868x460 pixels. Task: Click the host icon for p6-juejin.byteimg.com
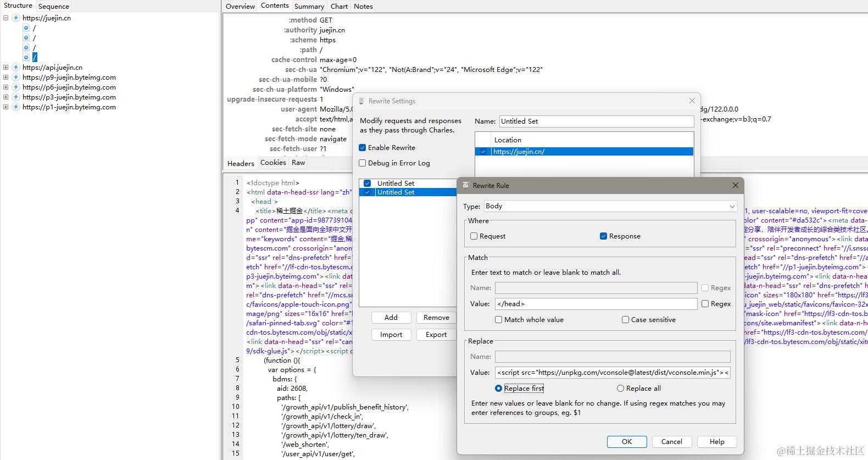tap(16, 87)
